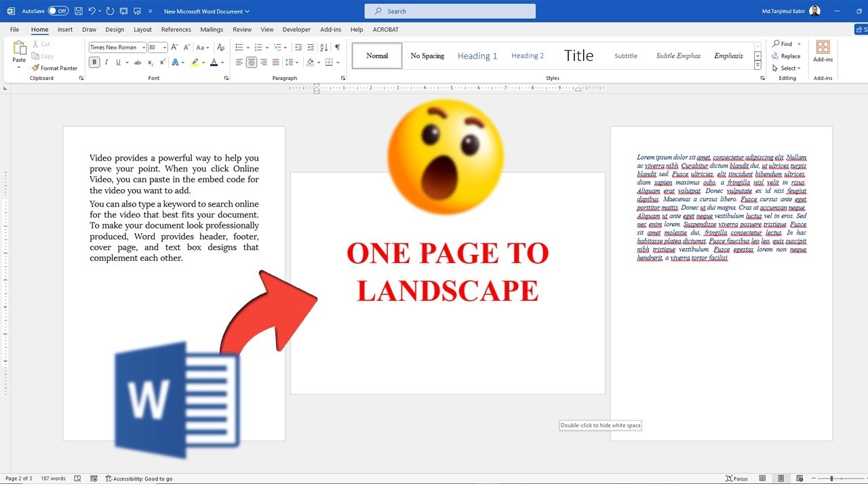868x488 pixels.
Task: Expand the font size dropdown
Action: pos(163,47)
